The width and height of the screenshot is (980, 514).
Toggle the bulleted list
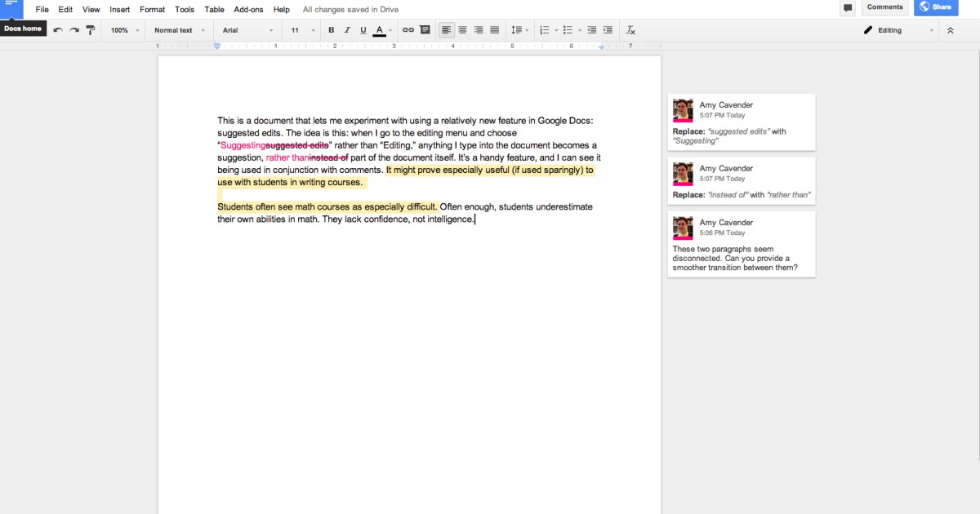coord(567,29)
